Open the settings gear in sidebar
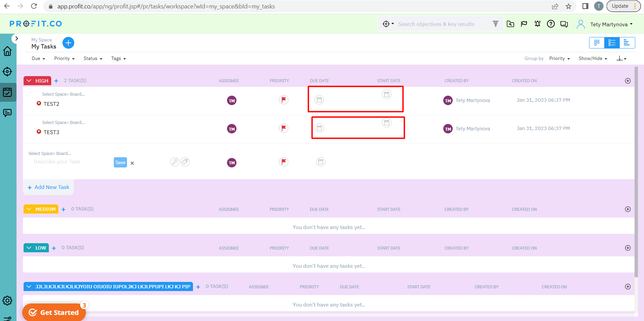Viewport: 644px width, 321px height. [x=7, y=300]
